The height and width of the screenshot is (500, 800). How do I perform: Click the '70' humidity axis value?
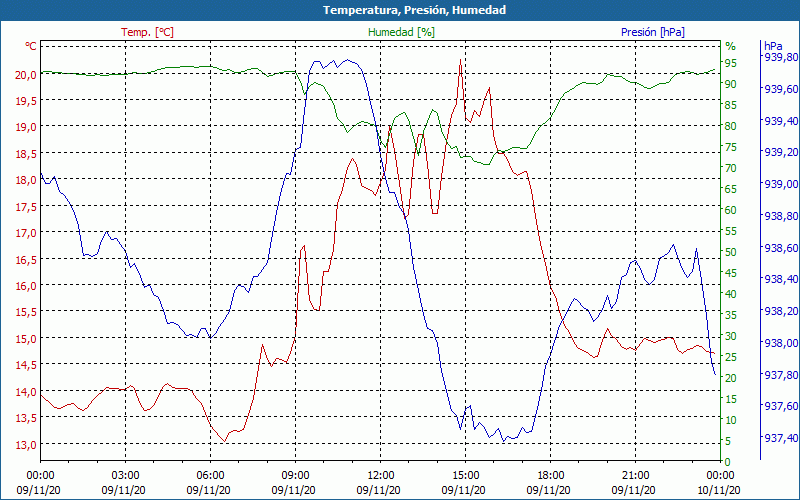pos(731,168)
